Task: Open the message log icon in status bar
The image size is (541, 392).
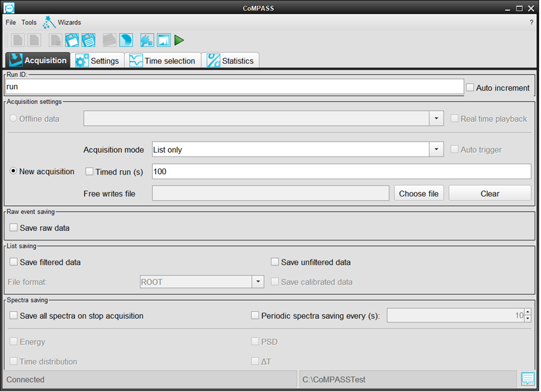Action: [x=528, y=379]
